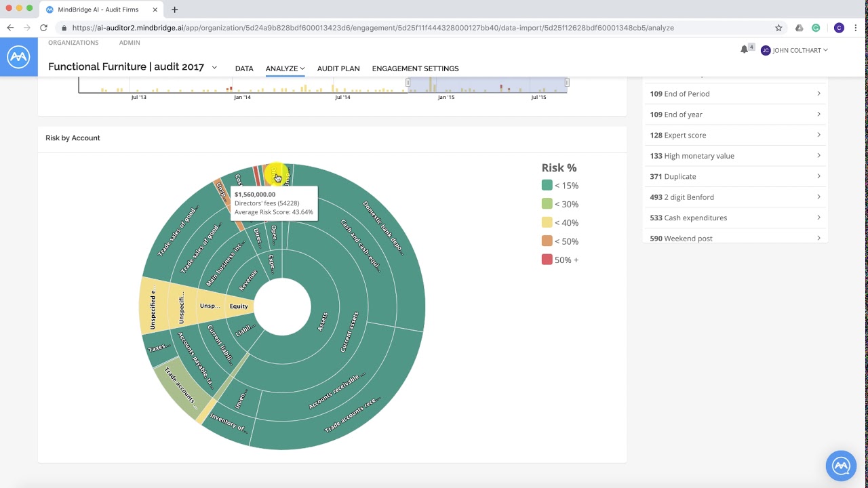
Task: Go to the Data tab
Action: (244, 68)
